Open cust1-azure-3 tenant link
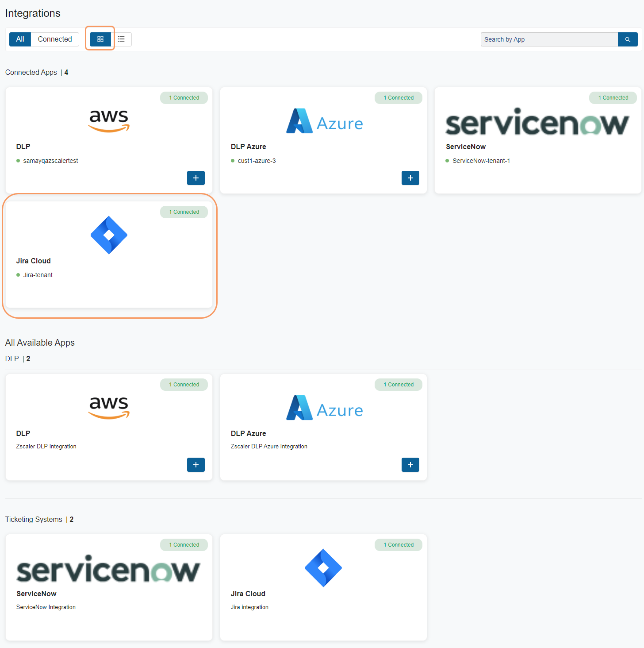 click(257, 161)
